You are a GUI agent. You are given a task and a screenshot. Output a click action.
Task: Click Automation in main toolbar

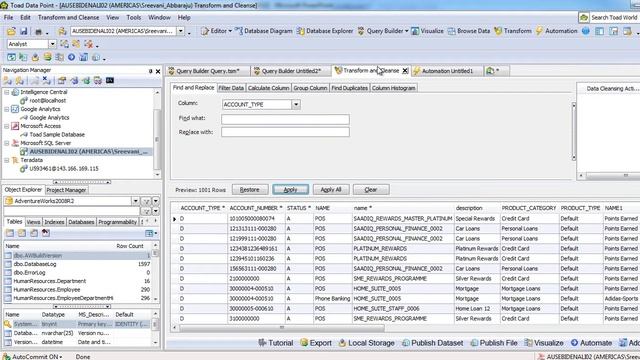tap(556, 31)
